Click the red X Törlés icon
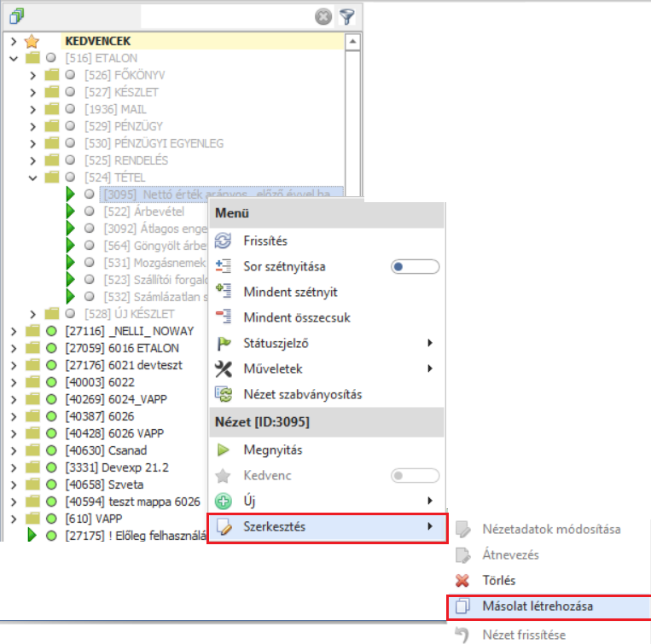 (x=463, y=581)
